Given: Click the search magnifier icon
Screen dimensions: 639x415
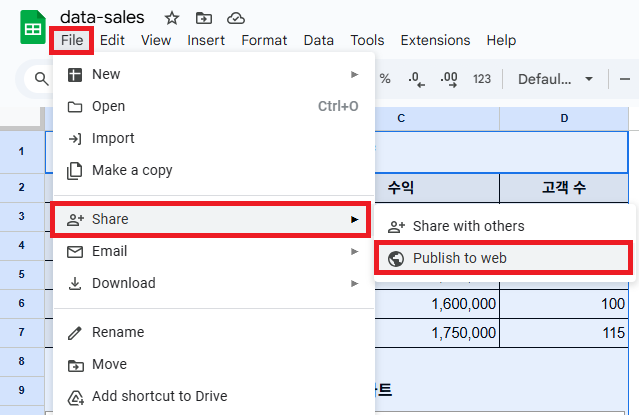Looking at the screenshot, I should (41, 78).
